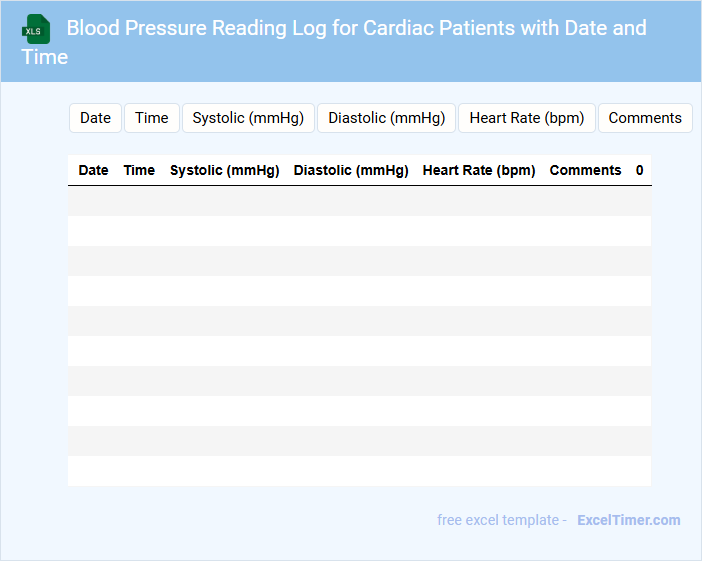Click the Comments table column header

pos(585,170)
